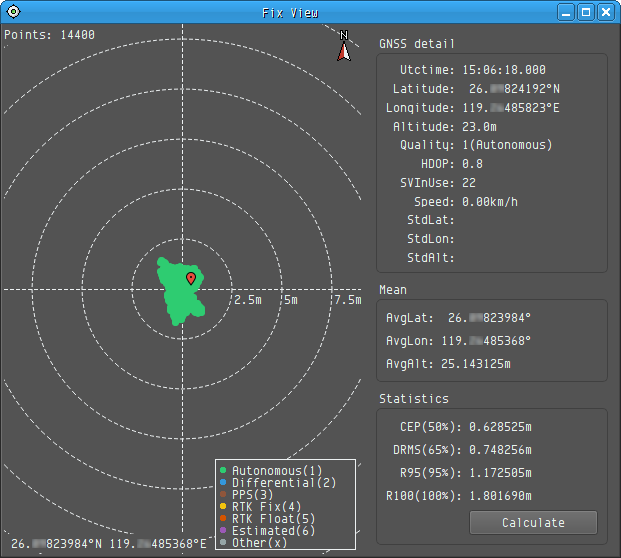Click the green Autonomous legend dot
The image size is (621, 558).
(223, 470)
